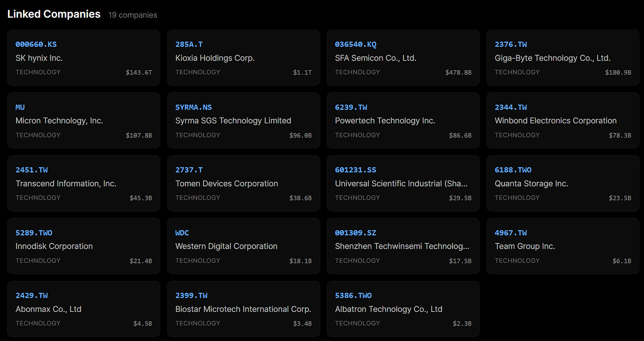Click the $78.3B market cap value
This screenshot has height=341, width=644.
(620, 136)
